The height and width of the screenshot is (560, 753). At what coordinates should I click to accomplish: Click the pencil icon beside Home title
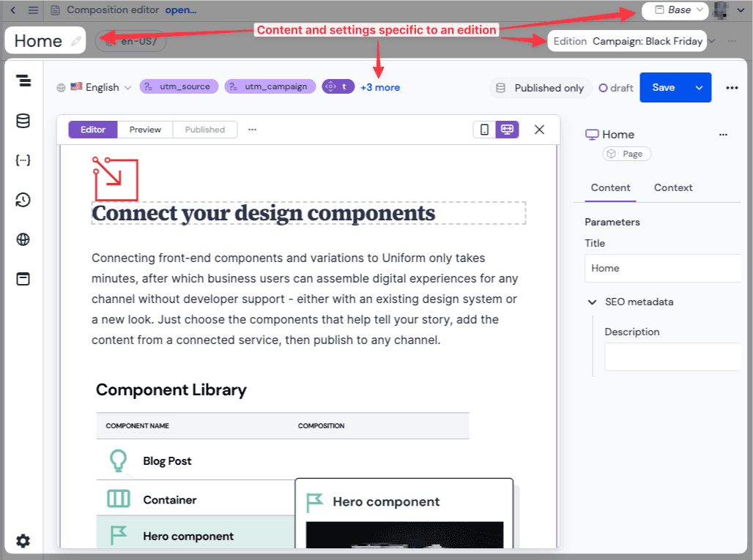tap(76, 41)
